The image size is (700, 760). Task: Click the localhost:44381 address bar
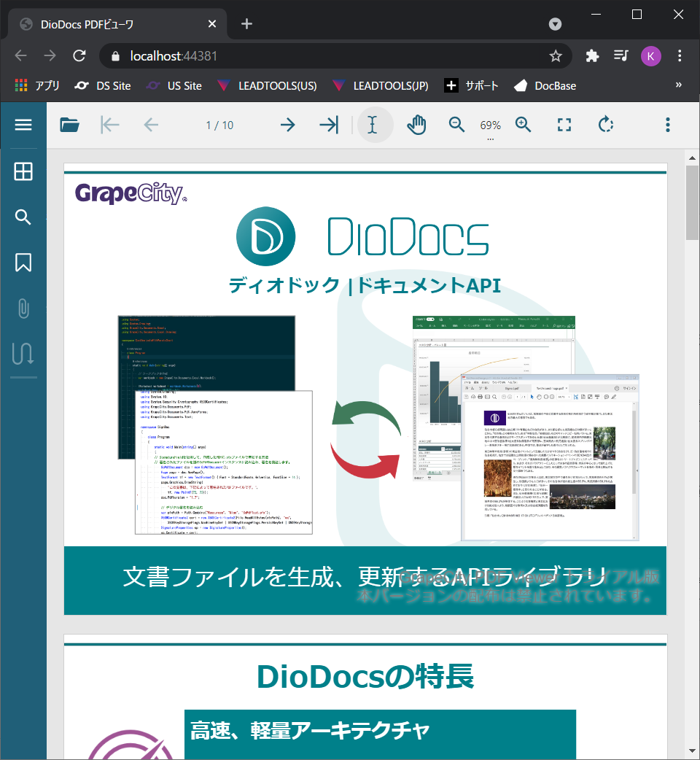click(335, 56)
